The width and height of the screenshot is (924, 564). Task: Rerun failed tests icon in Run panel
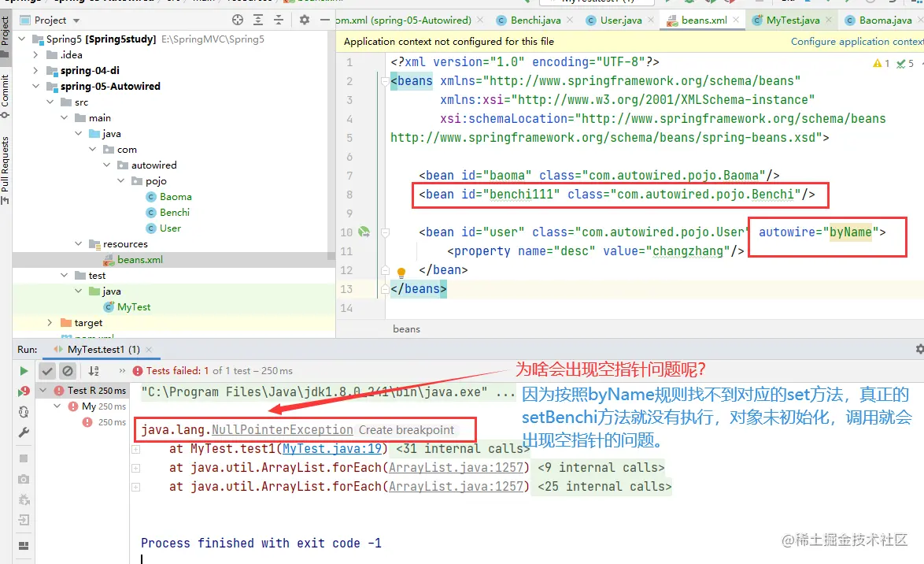[x=24, y=391]
